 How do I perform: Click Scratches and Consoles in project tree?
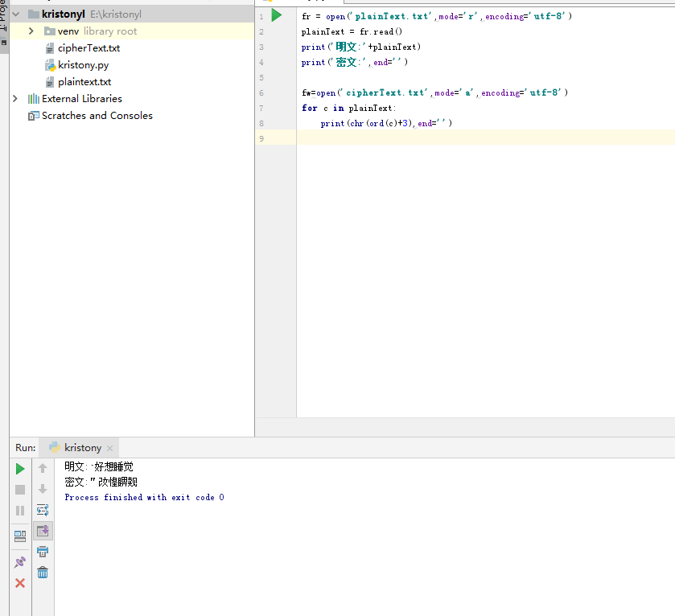pos(97,116)
